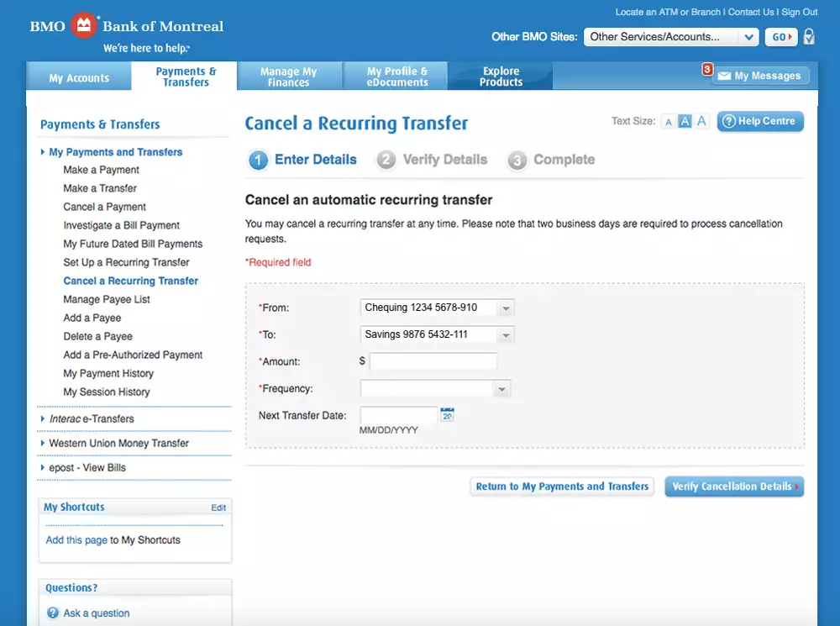Click Verify Cancellation Details button
Image resolution: width=840 pixels, height=626 pixels.
[733, 487]
